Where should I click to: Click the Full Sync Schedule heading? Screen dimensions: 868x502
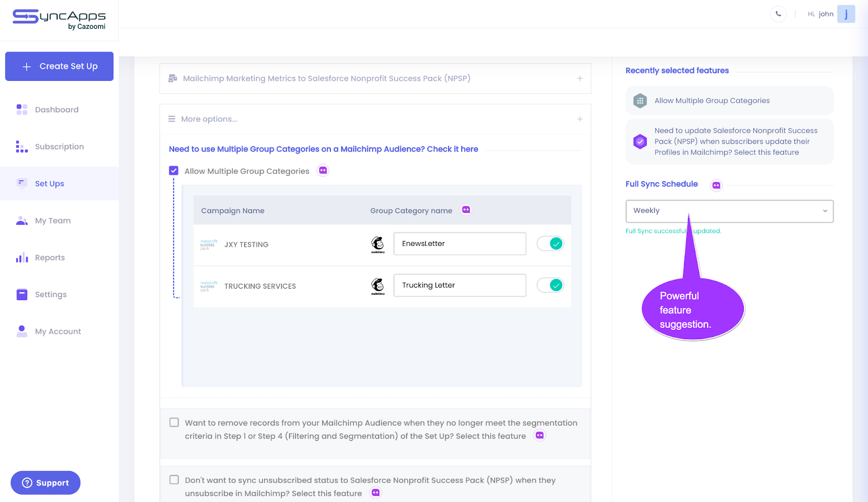[x=661, y=184]
